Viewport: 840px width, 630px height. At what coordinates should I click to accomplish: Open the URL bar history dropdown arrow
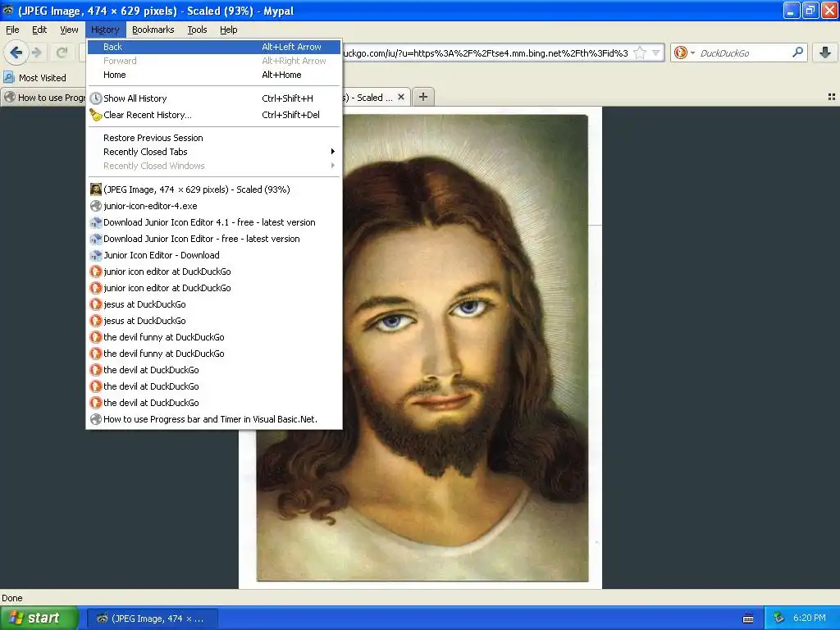(x=655, y=52)
